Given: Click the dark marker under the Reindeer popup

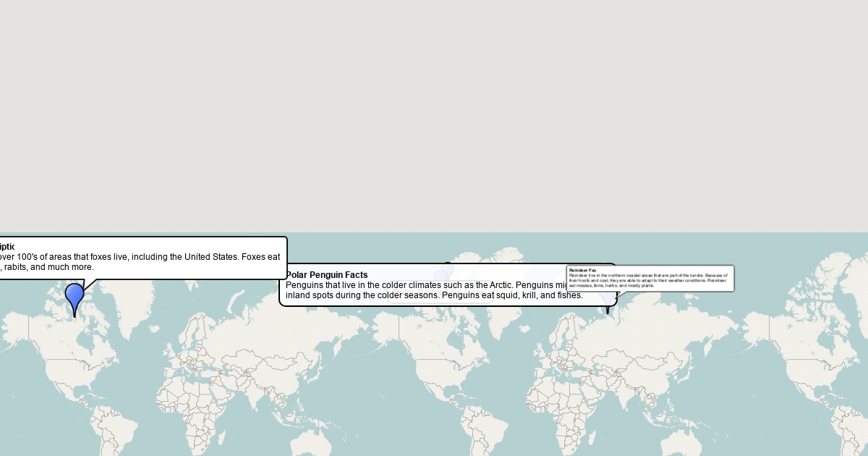Looking at the screenshot, I should [x=608, y=303].
